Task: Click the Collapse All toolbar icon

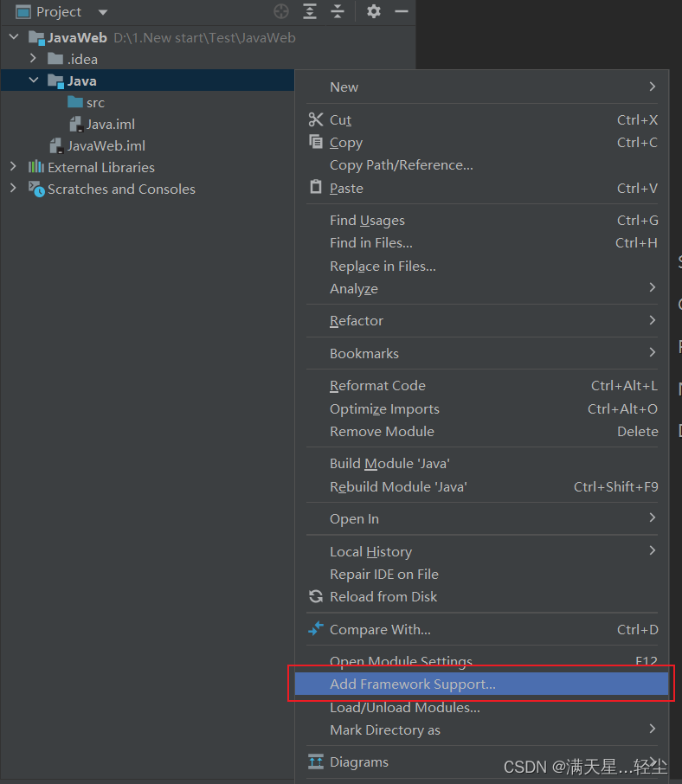Action: (338, 11)
